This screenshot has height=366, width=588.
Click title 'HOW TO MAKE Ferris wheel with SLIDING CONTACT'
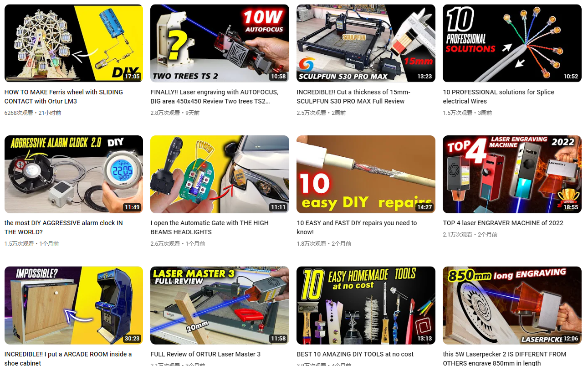[64, 97]
